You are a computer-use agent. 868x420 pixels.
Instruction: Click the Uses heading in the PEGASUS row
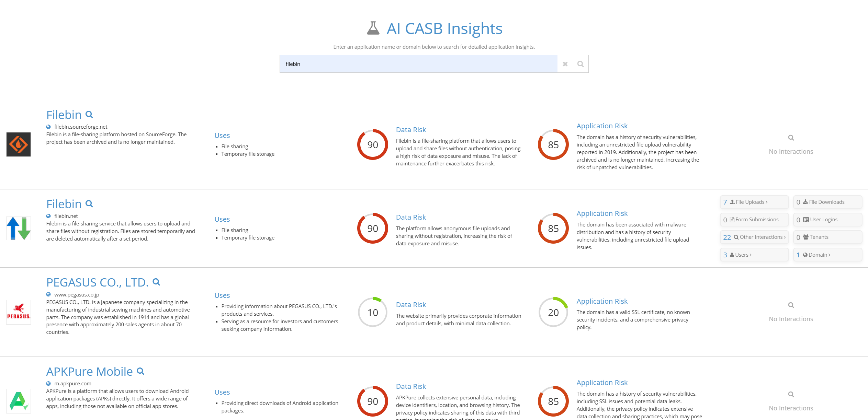222,295
